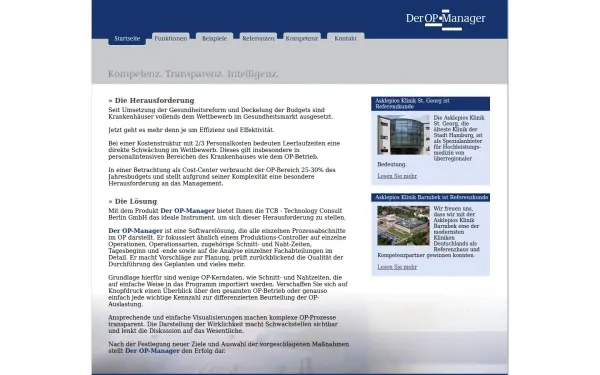Viewport: 600px width, 375px height.
Task: Click 'Asklepios Klinik St. Georg ist Referenzkunde' header
Action: [430, 104]
